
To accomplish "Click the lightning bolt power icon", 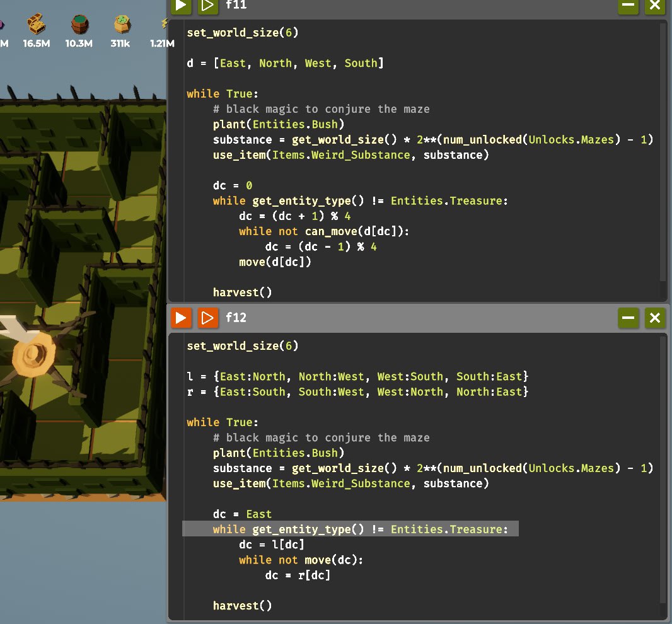I will click(x=164, y=25).
